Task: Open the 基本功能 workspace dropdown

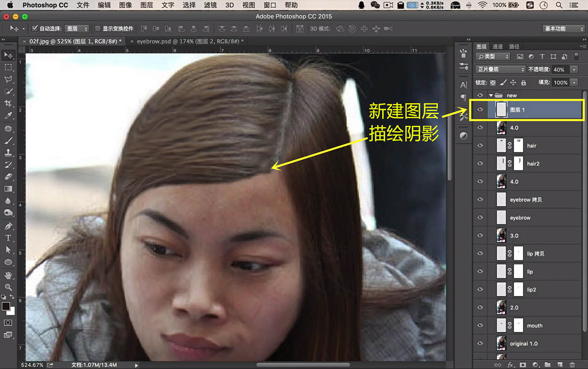Action: [x=563, y=28]
